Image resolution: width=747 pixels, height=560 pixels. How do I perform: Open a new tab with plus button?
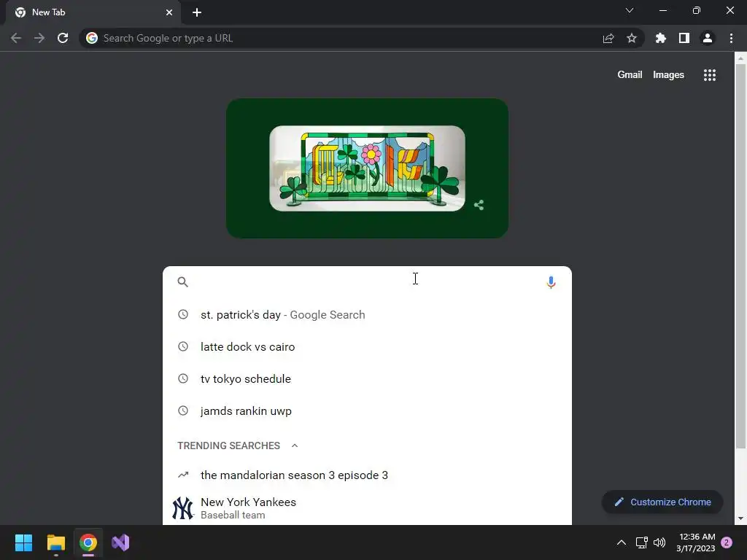pyautogui.click(x=197, y=12)
